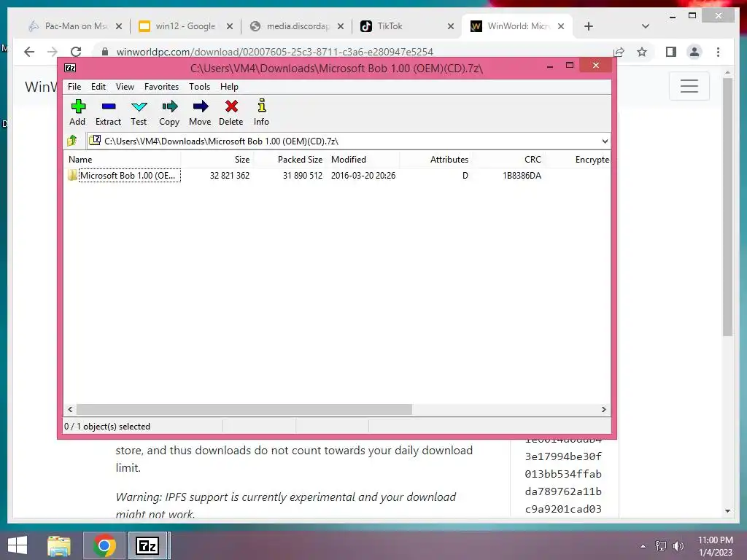This screenshot has height=560, width=747.
Task: Open the Favorites menu
Action: pos(161,87)
